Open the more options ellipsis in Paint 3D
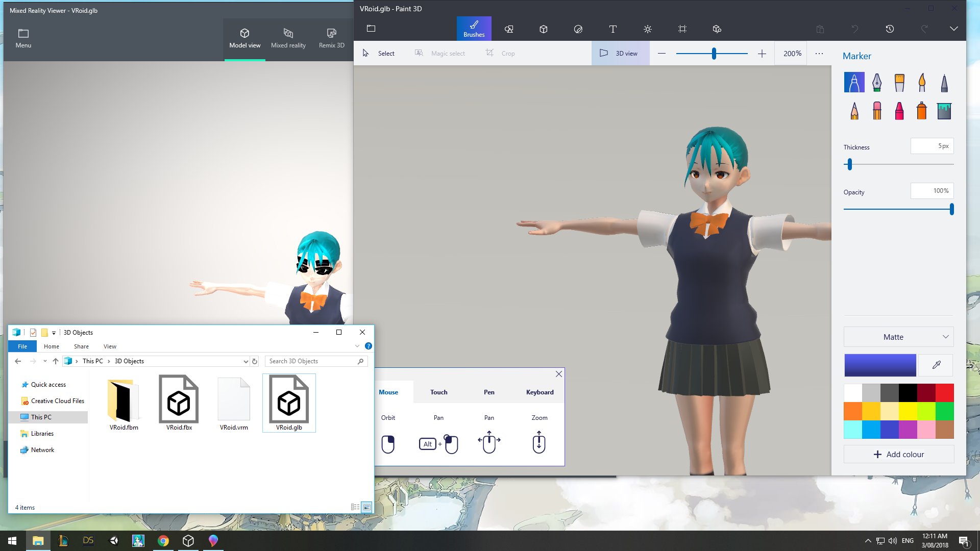Screen dimensions: 980x551 point(819,54)
